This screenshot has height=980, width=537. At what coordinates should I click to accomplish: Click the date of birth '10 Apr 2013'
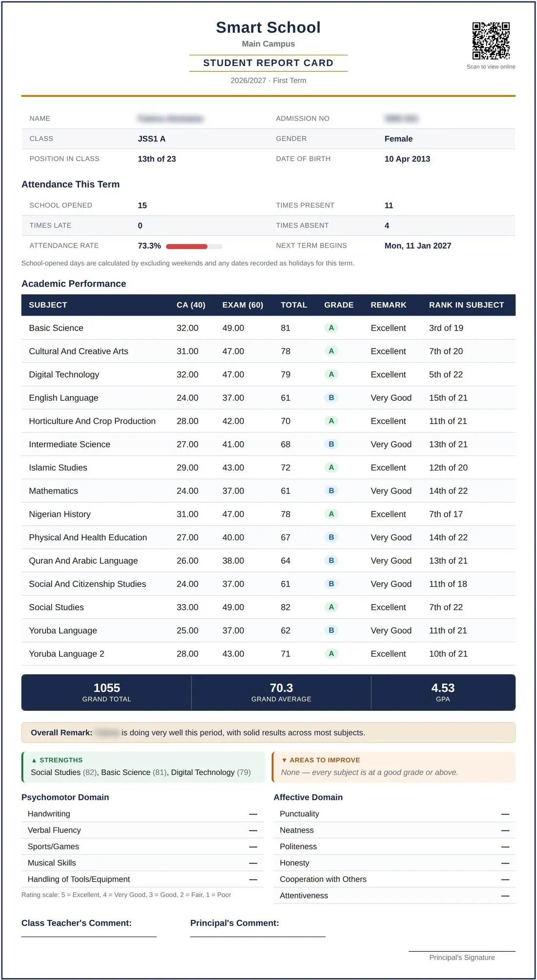tap(407, 159)
